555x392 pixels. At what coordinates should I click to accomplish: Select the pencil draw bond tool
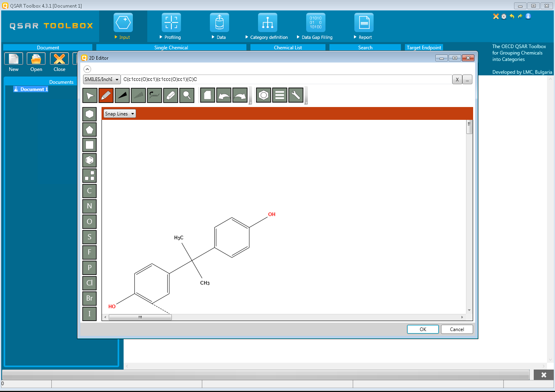pos(106,95)
